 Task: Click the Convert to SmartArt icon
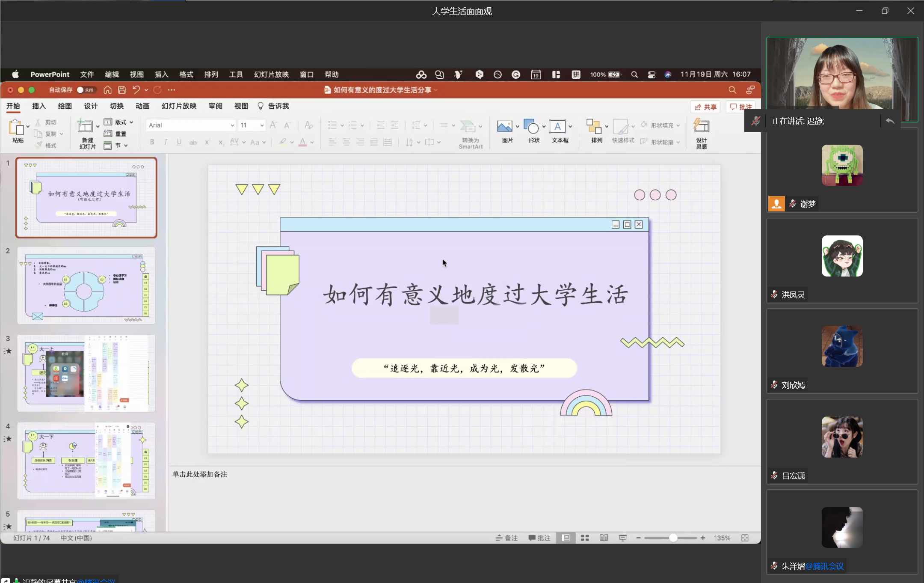pyautogui.click(x=468, y=127)
